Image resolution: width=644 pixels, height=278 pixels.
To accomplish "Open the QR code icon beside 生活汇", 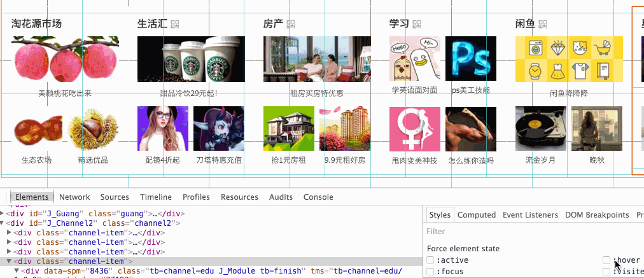I will [176, 24].
